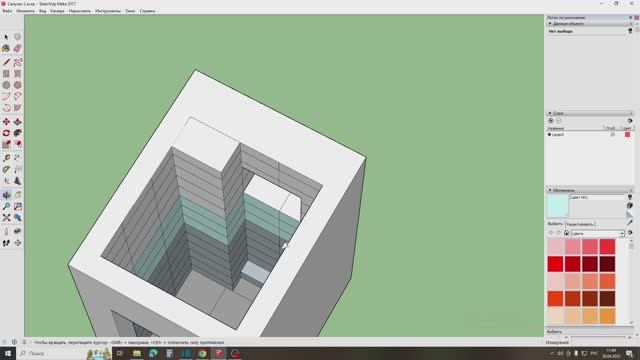Pick the Zoom Window tool
The image size is (640, 360).
(18, 207)
